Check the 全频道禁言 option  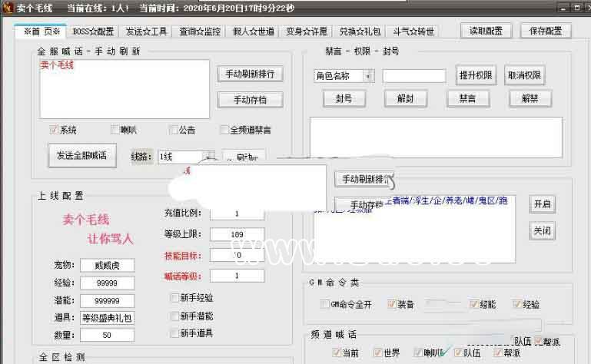(224, 130)
